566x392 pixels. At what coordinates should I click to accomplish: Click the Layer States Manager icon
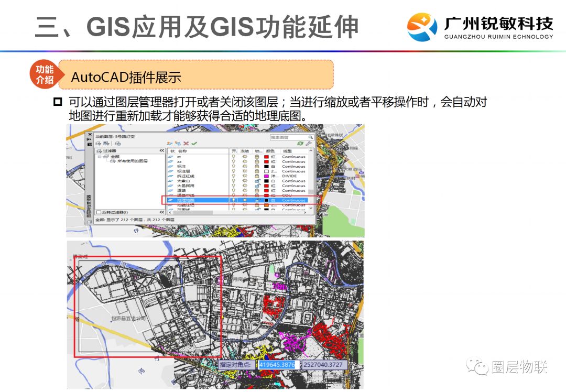(117, 143)
